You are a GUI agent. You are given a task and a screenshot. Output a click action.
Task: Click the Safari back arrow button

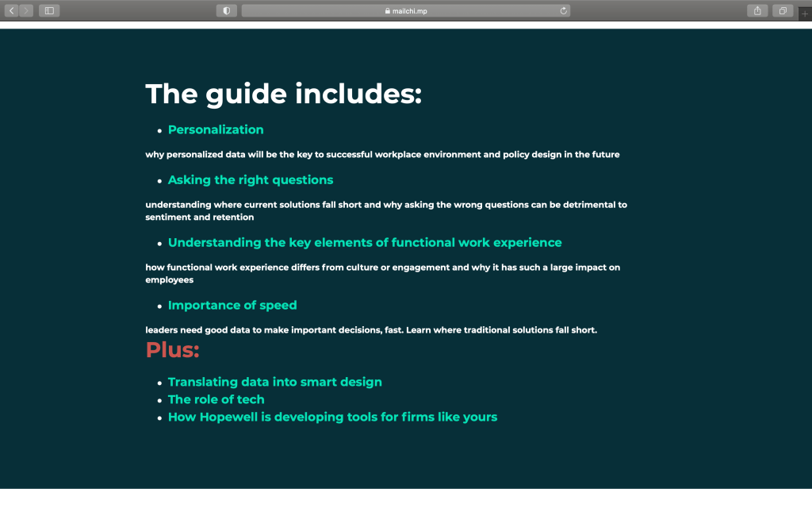(12, 10)
